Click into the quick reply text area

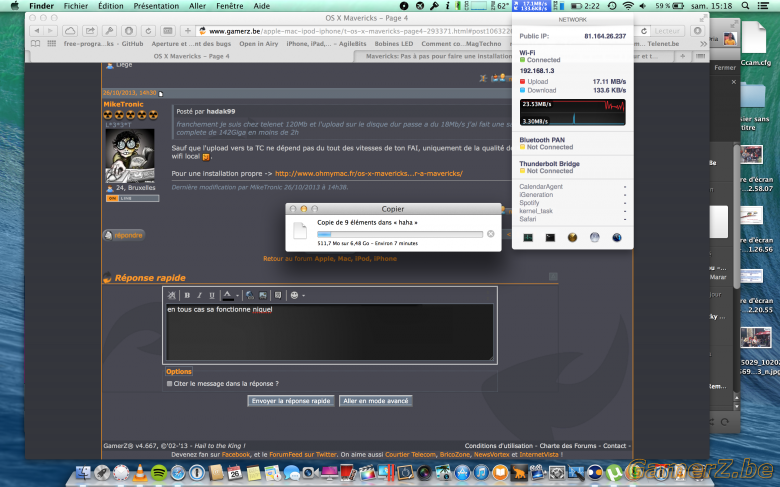(330, 332)
